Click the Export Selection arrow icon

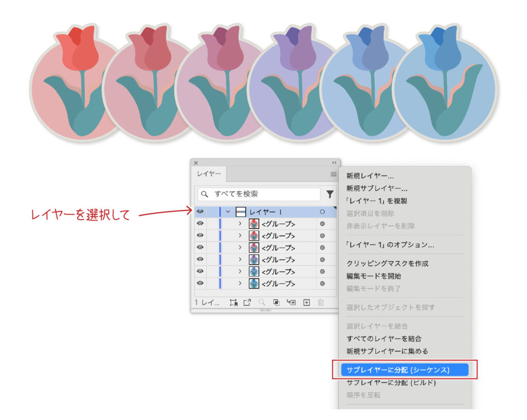coord(247,303)
